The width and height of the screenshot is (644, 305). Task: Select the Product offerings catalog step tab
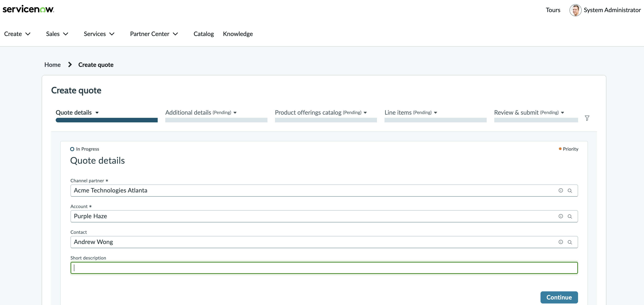[318, 113]
